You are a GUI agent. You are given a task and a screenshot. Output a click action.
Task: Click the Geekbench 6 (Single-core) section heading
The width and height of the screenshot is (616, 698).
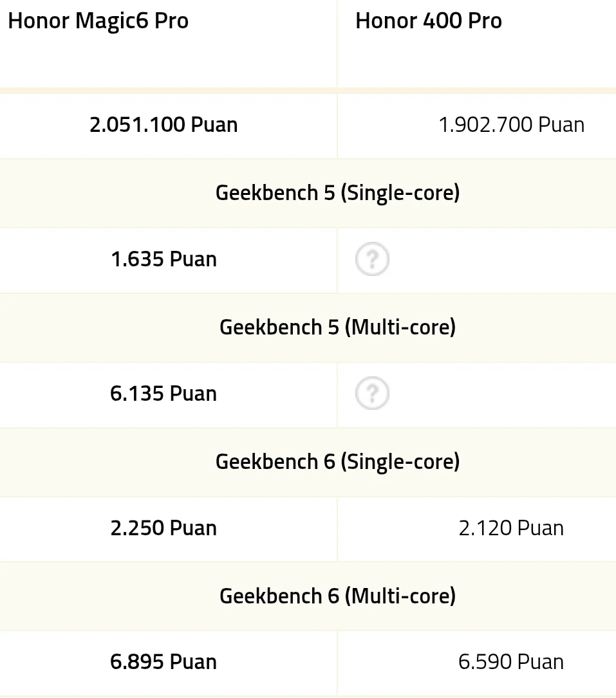tap(337, 461)
